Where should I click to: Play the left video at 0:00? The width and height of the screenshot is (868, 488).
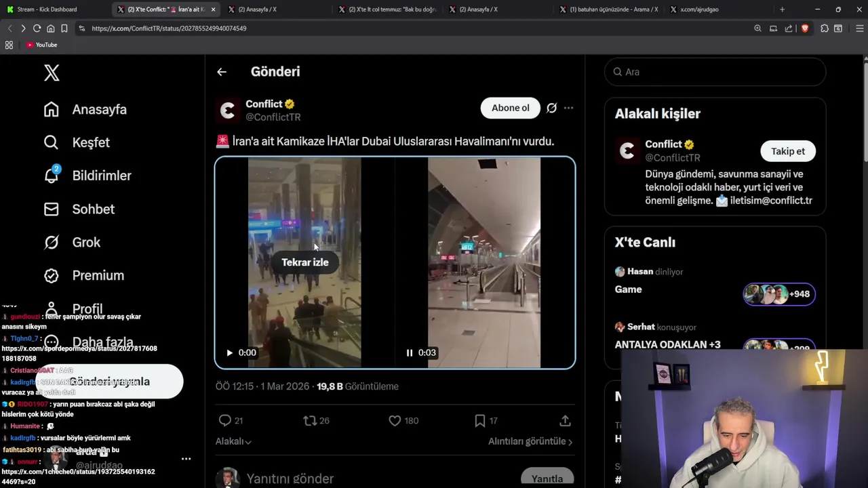coord(229,352)
